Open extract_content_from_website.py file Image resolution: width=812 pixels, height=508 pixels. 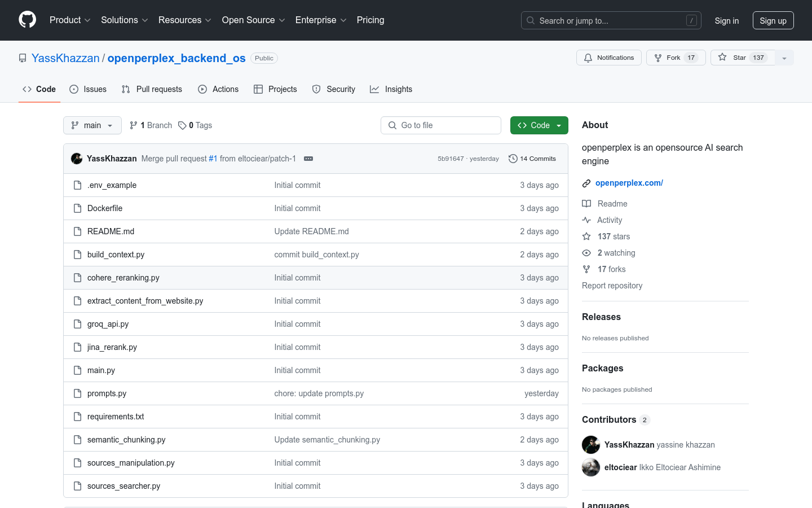(145, 301)
